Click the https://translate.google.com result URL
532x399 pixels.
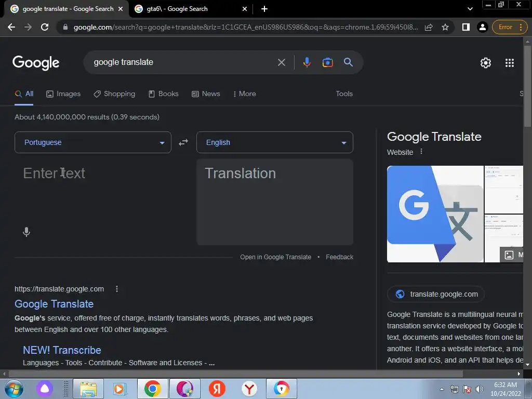59,289
